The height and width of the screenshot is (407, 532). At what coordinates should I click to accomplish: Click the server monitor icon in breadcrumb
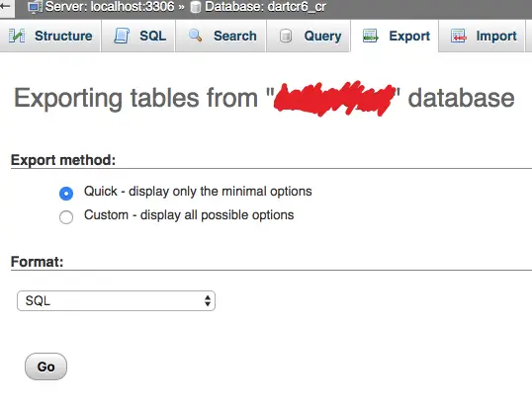tap(36, 7)
